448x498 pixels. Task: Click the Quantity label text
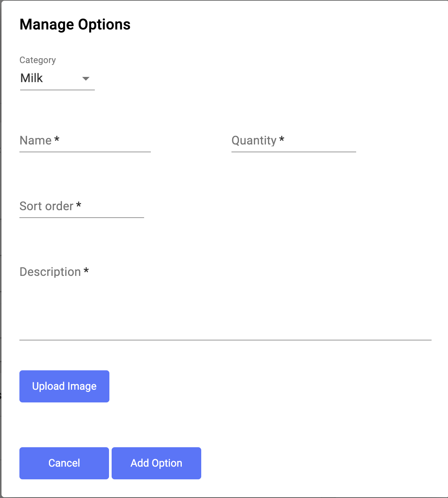pos(254,141)
